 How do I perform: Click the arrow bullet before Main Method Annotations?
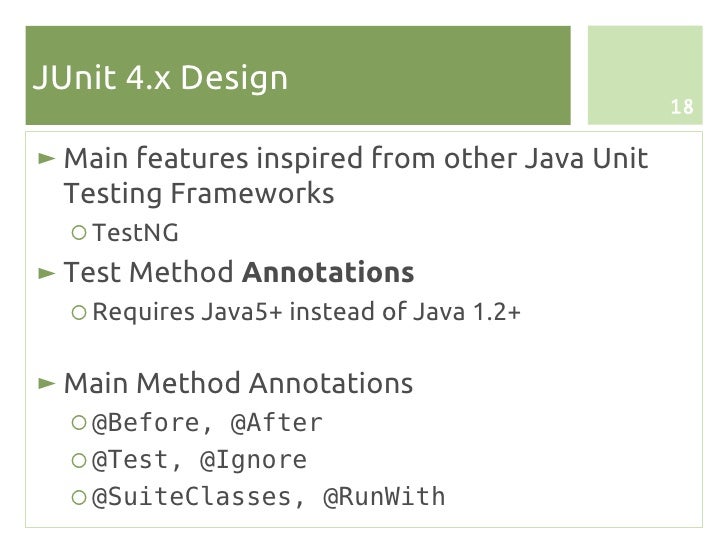click(46, 384)
